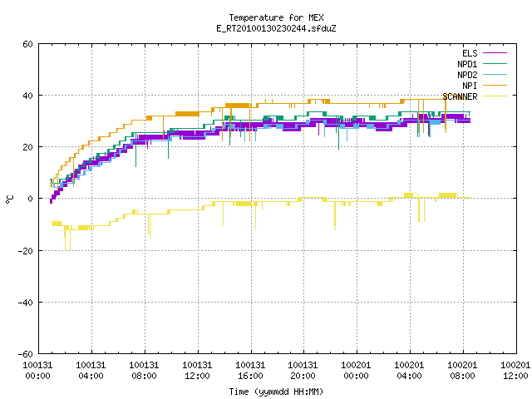The image size is (532, 399).
Task: Select the filename E_RT20100130230244.sfduZ subtitle
Action: coord(276,28)
